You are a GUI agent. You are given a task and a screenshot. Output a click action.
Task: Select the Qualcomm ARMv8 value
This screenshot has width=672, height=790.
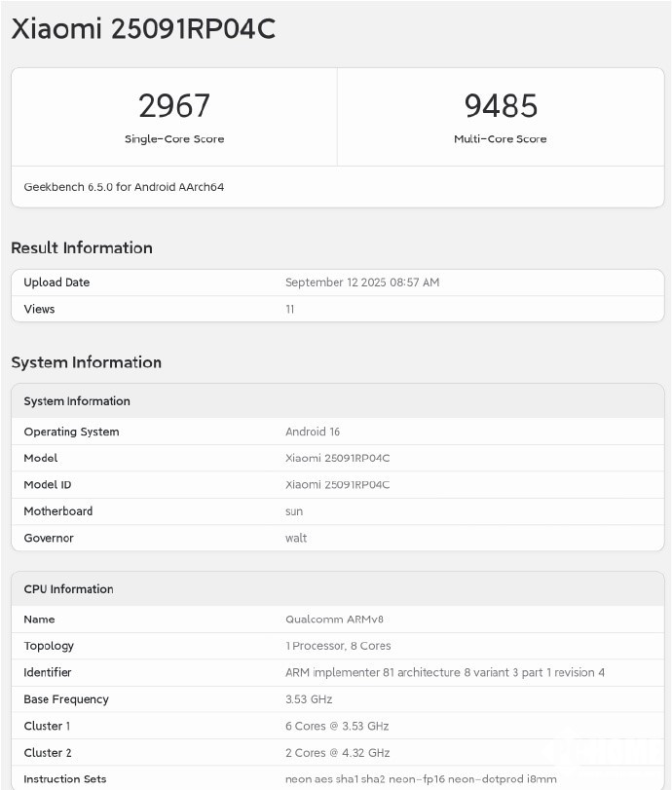pyautogui.click(x=334, y=620)
